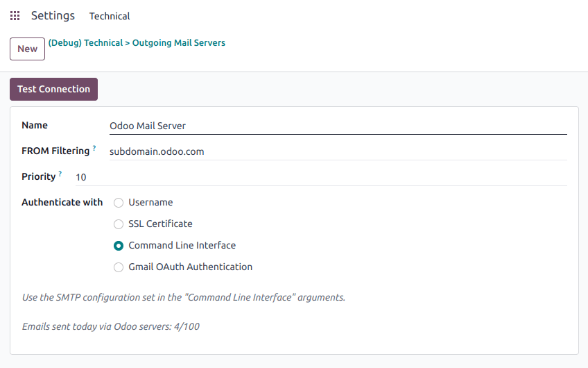Select Username authentication option
Screen dimensions: 588x368
click(119, 203)
